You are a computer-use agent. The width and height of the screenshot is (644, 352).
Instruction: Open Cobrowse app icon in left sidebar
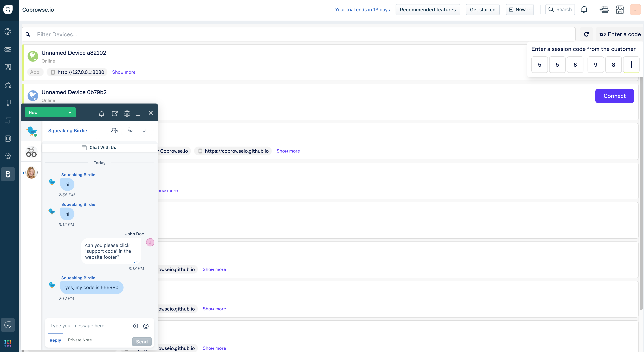pyautogui.click(x=8, y=174)
